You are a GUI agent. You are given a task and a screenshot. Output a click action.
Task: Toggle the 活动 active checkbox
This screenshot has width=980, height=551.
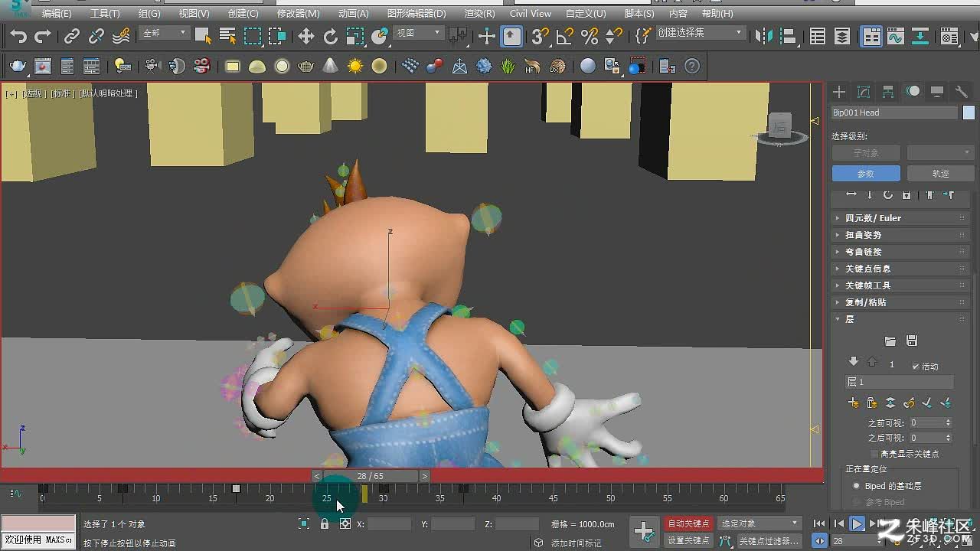(x=916, y=367)
